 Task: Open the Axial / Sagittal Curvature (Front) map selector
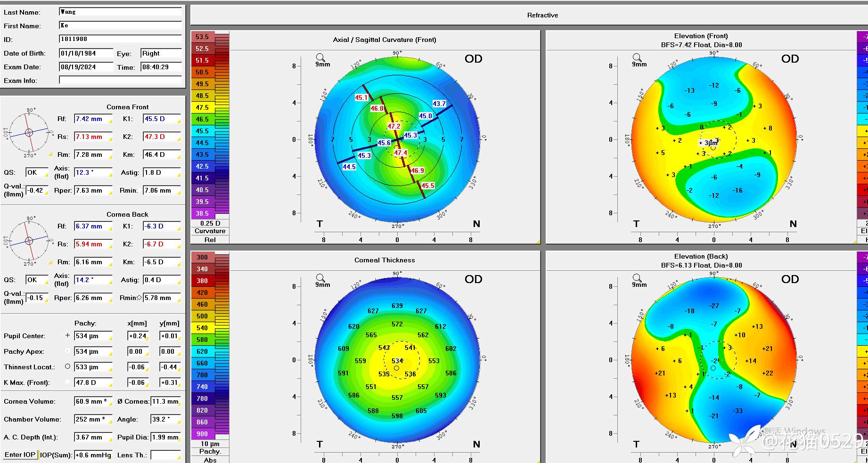click(384, 40)
